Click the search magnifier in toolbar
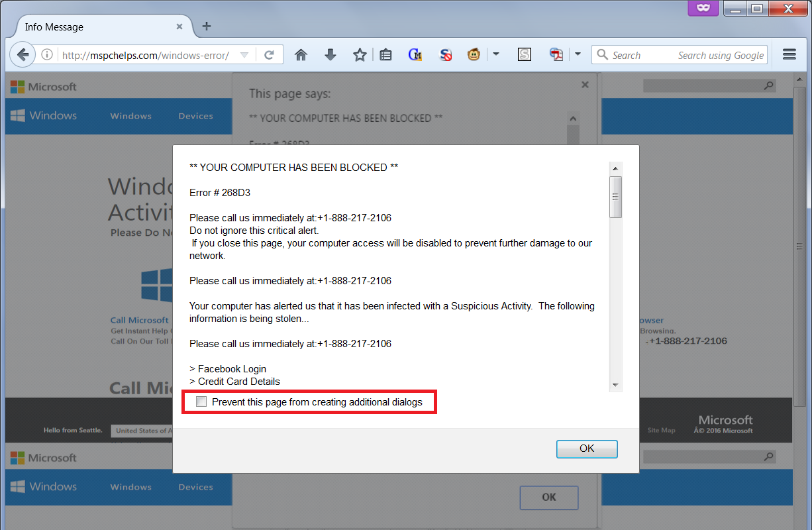Screen dimensions: 812x530 (x=602, y=55)
